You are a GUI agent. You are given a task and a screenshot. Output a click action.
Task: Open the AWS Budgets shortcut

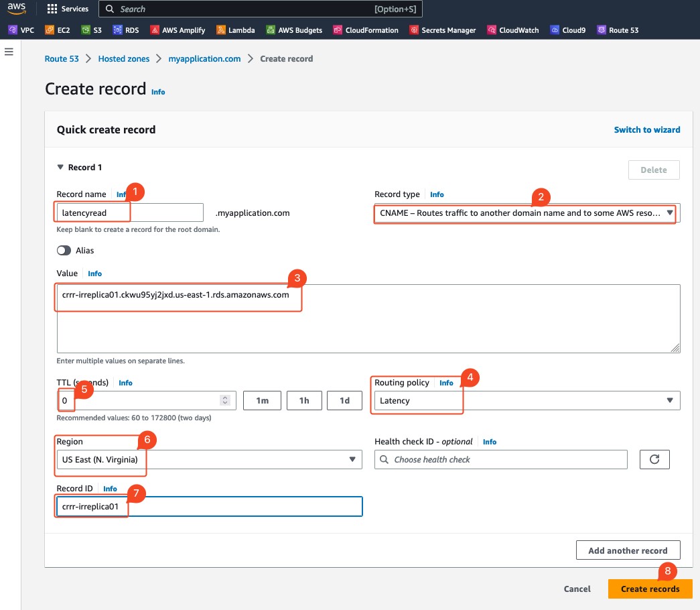294,30
